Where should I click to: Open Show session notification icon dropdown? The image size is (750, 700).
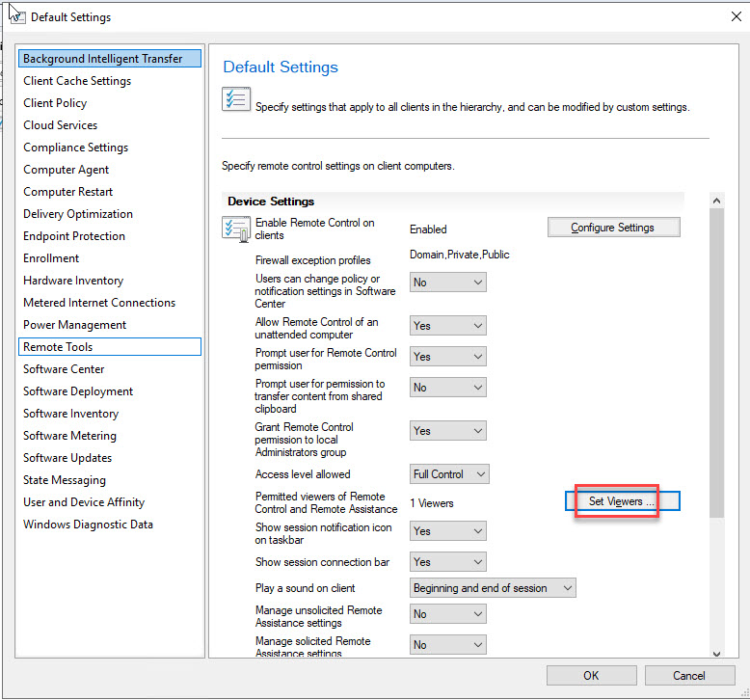click(448, 531)
